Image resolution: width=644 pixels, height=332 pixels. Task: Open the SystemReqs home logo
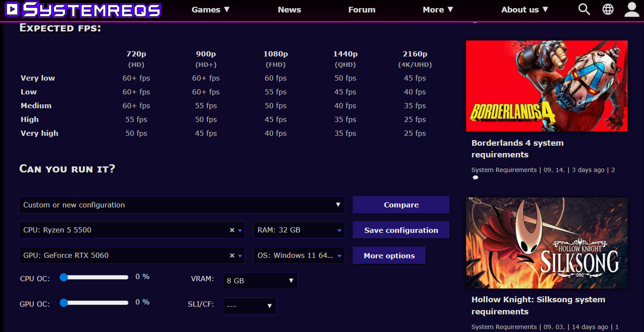pyautogui.click(x=83, y=10)
